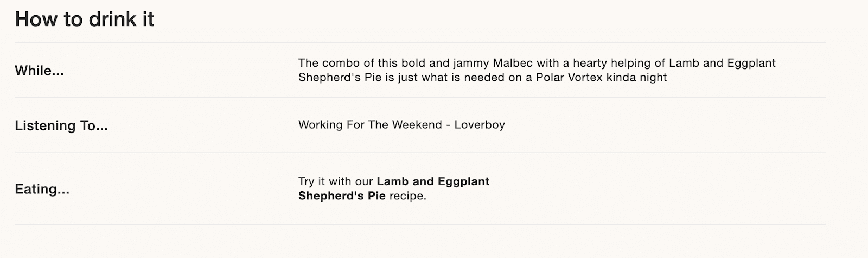Open the Lamb and Eggplant Shepherd's Pie recipe link
Image resolution: width=868 pixels, height=258 pixels.
394,188
